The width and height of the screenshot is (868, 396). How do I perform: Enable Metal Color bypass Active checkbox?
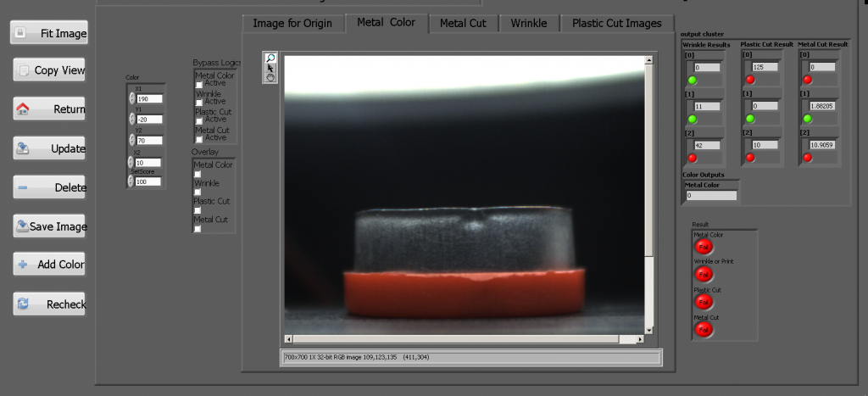point(199,84)
